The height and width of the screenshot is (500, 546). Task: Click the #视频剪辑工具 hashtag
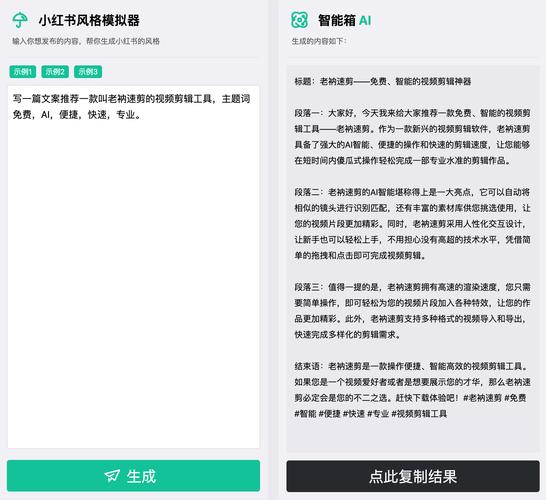[419, 414]
